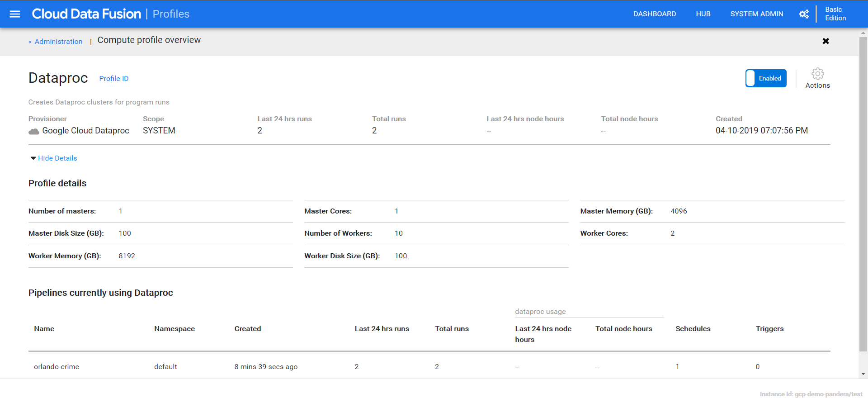Open the hamburger navigation menu
This screenshot has height=408, width=868.
pos(15,14)
